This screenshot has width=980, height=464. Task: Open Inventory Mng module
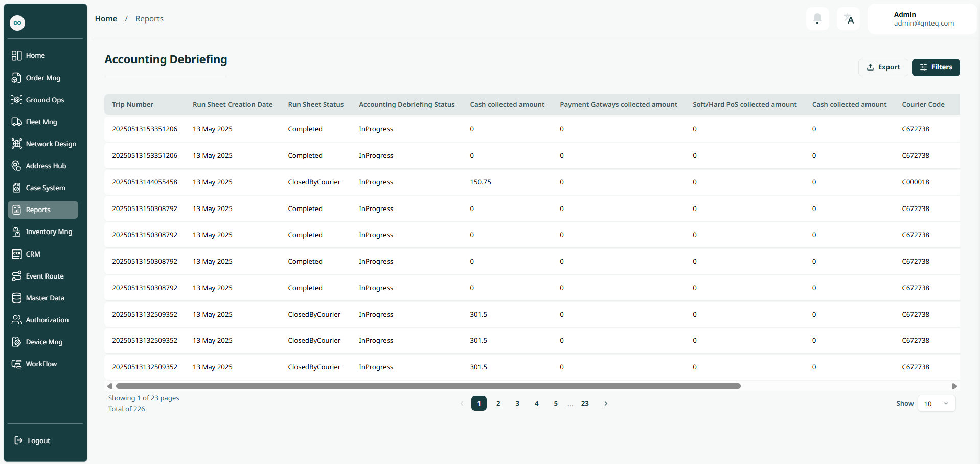coord(49,231)
